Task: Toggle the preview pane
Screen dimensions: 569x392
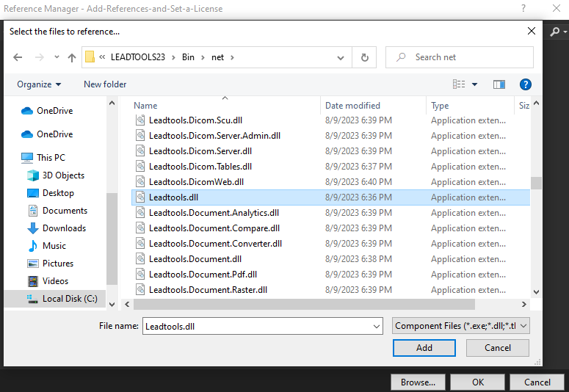Action: (x=499, y=84)
